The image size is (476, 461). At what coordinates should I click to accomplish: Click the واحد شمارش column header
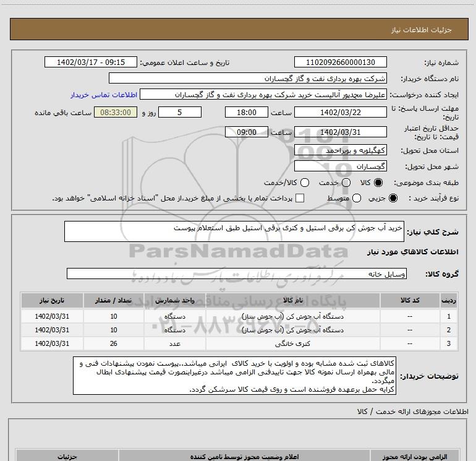coord(174,301)
